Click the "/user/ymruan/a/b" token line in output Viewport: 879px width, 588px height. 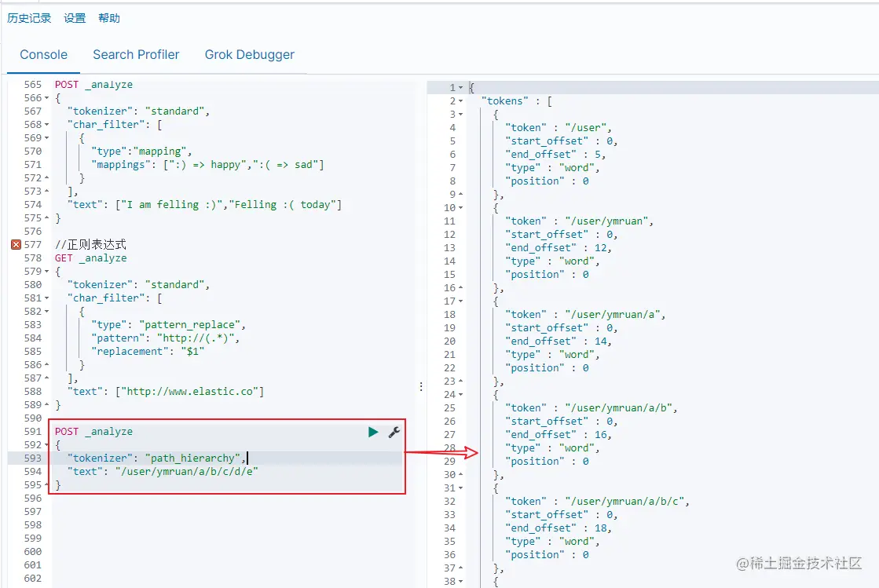[x=591, y=408]
